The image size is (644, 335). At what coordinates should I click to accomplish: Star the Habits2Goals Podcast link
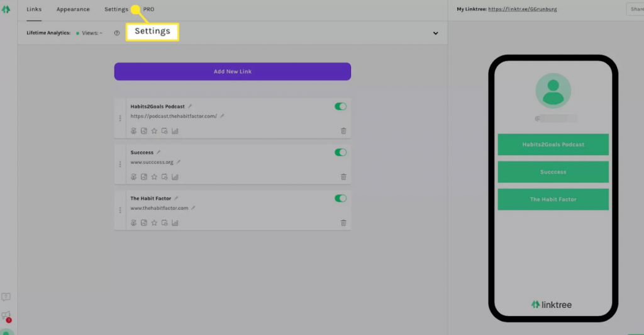[x=154, y=131]
